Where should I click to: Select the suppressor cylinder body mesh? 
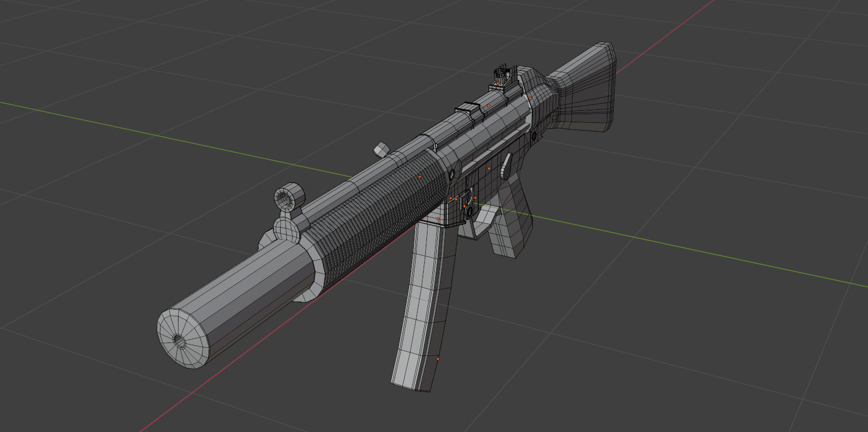point(246,298)
